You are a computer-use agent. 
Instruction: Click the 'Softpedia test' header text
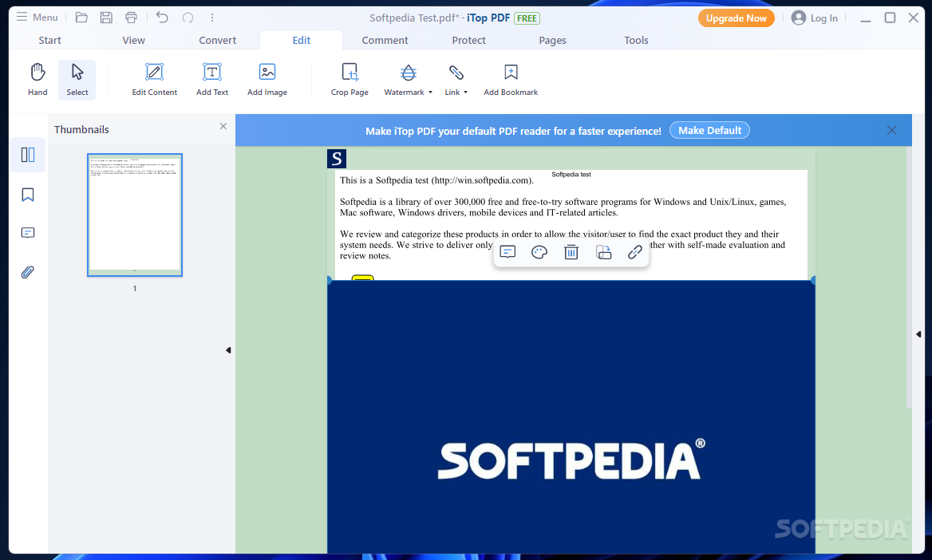[571, 174]
